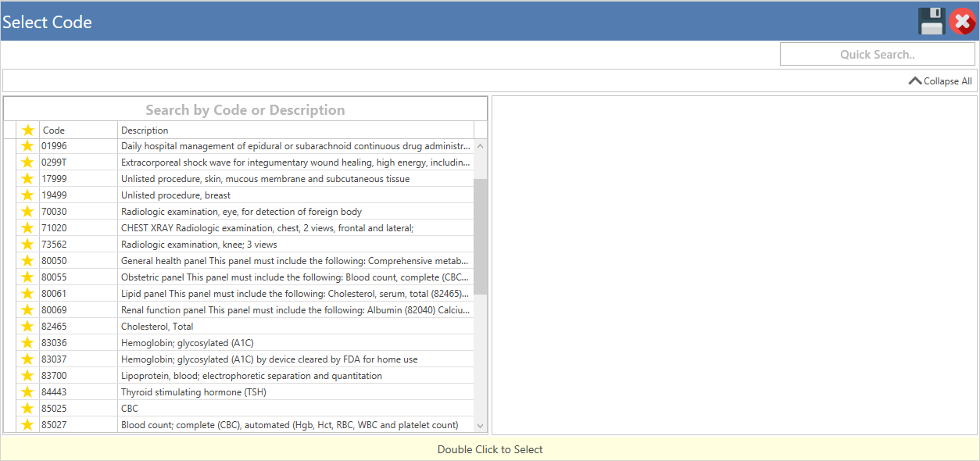
Task: Toggle favorite star for code 17999
Action: [28, 179]
